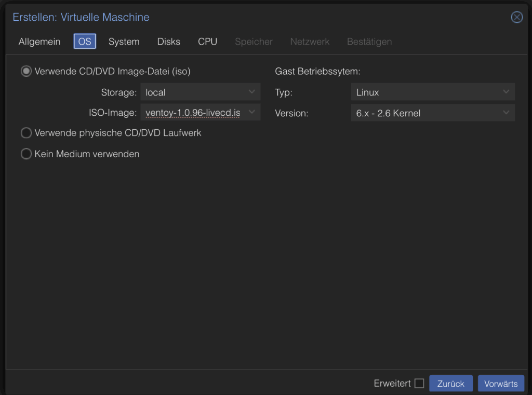
Task: Select the 'Kein Medium verwenden' radio button
Action: (26, 154)
